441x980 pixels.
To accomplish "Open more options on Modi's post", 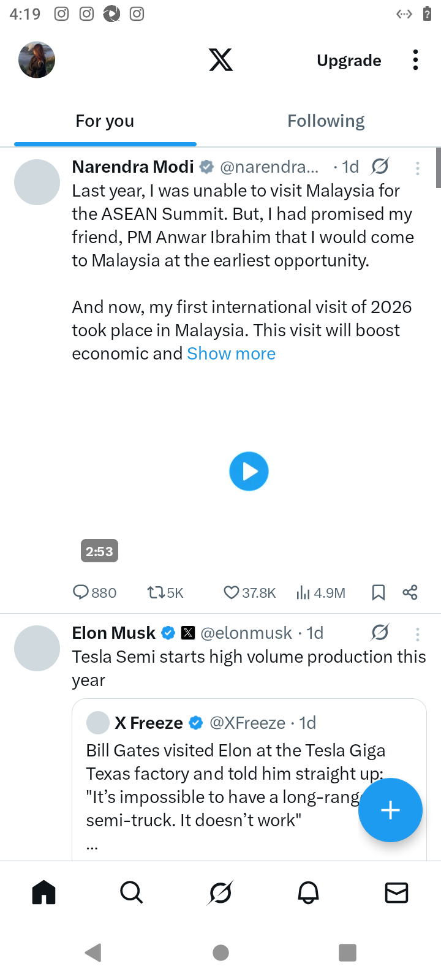I will [x=418, y=168].
